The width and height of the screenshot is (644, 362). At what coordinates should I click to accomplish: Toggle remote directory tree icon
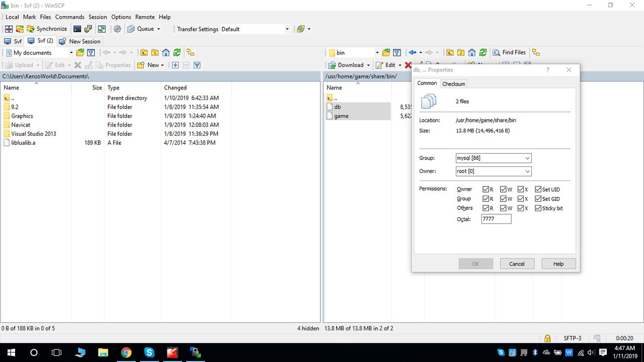(536, 52)
